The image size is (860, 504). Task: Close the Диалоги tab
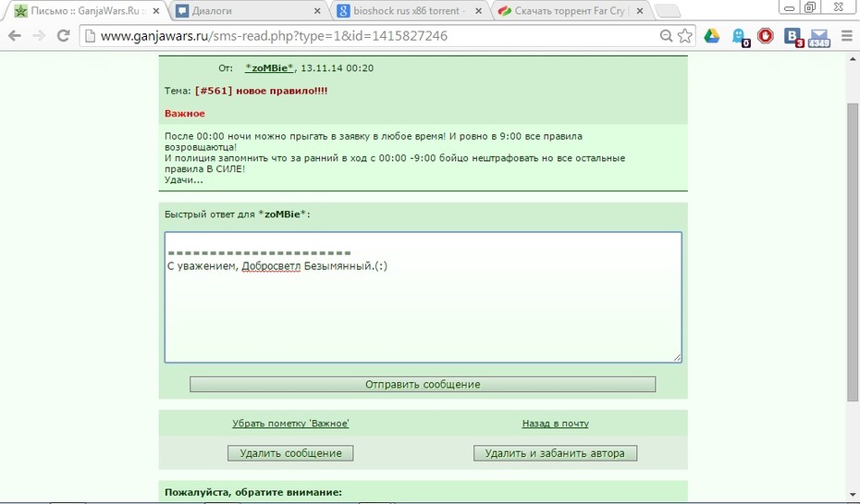[317, 11]
